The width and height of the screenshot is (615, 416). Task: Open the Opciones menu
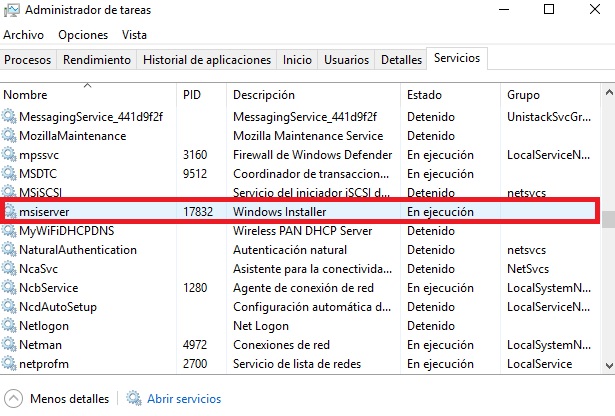coord(83,35)
